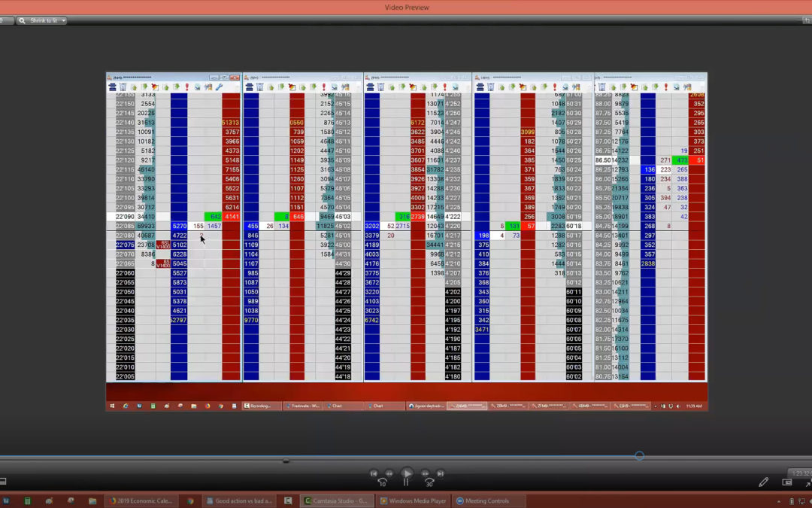812x508 pixels.
Task: Click the yellow 51313 offer total
Action: click(231, 123)
